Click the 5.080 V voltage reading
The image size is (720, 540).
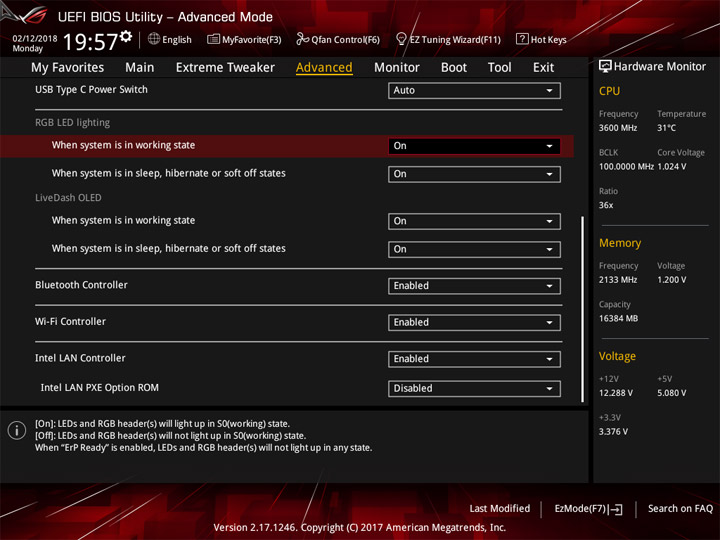point(672,393)
